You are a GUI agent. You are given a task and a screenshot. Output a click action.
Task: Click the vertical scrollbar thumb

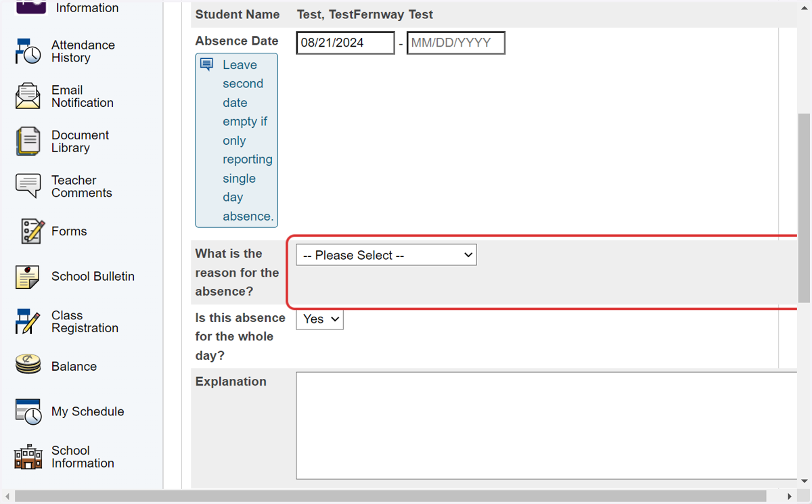[805, 208]
